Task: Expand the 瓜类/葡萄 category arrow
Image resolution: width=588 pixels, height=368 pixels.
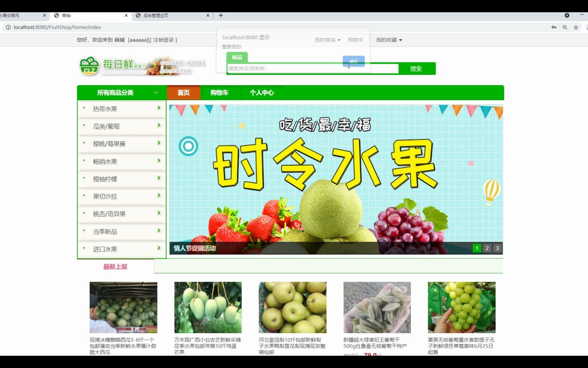Action: pyautogui.click(x=159, y=125)
